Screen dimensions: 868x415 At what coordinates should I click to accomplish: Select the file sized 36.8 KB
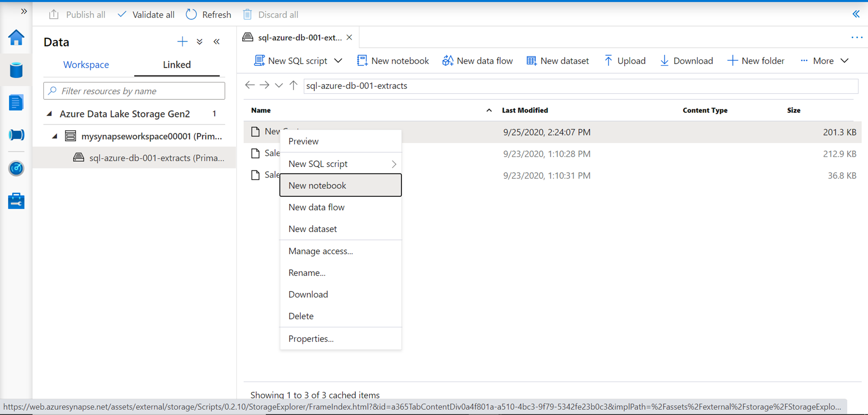tap(552, 175)
